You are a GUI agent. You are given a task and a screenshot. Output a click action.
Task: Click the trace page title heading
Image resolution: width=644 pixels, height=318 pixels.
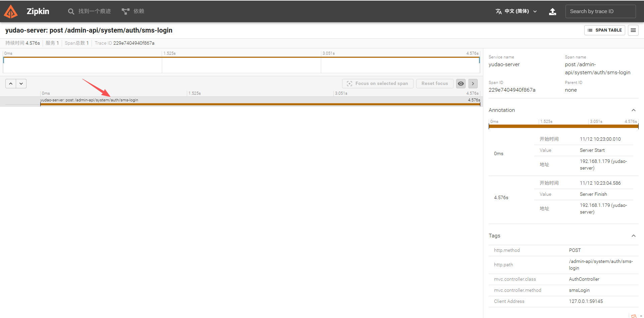89,30
